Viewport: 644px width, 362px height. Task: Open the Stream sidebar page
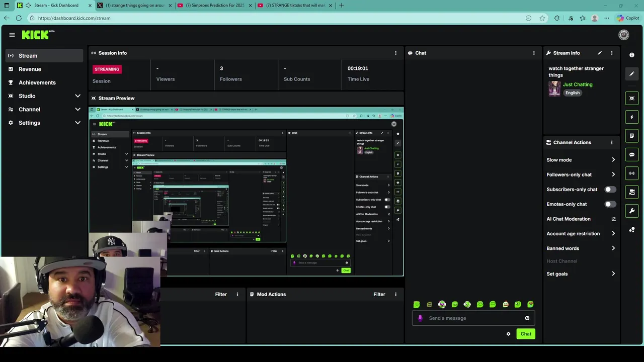click(44, 56)
